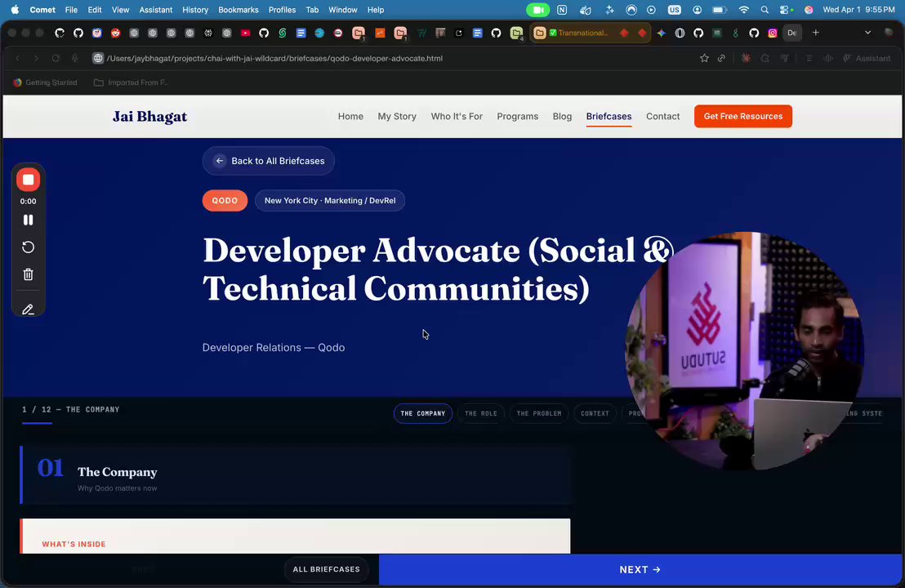Open the Wi-Fi status menu

coord(744,10)
